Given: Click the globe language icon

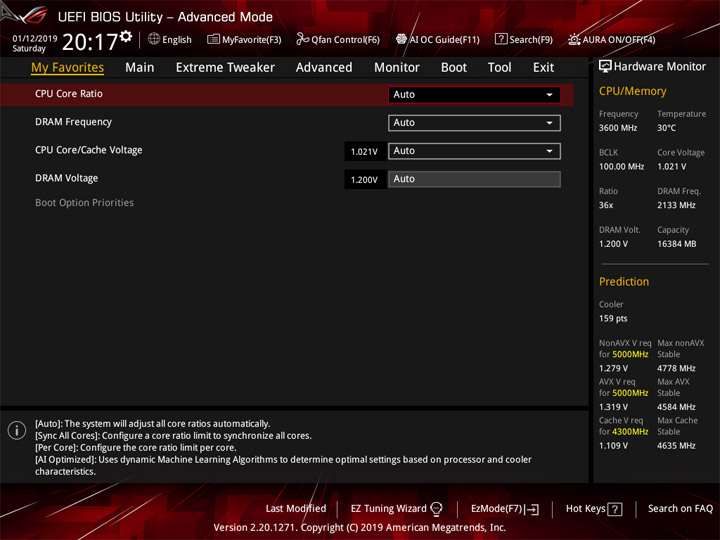Looking at the screenshot, I should click(x=154, y=39).
